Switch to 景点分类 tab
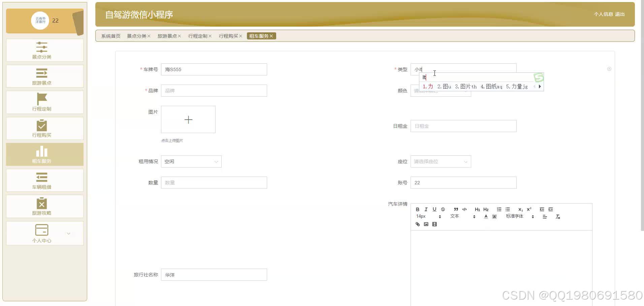Viewport: 644px width, 306px height. [x=136, y=36]
